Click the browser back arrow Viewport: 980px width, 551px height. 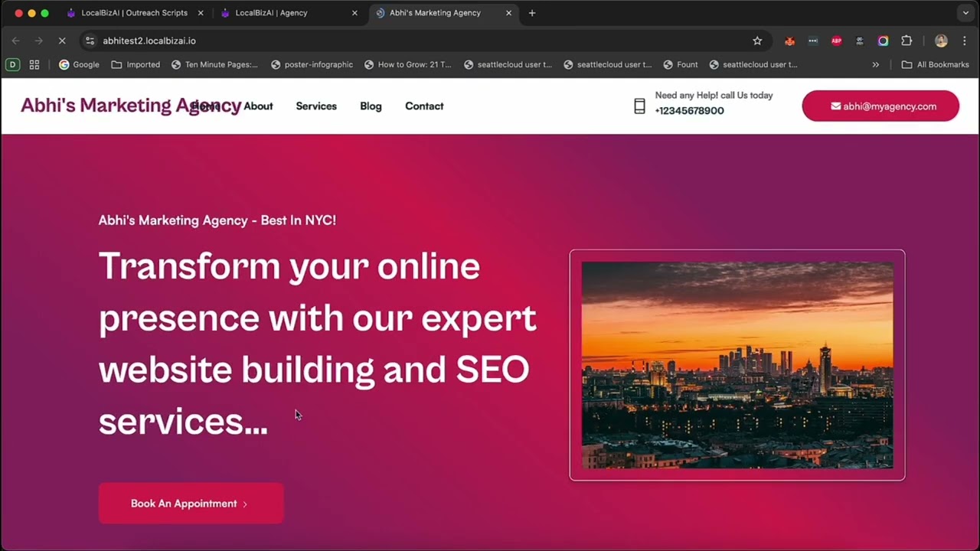click(x=15, y=41)
